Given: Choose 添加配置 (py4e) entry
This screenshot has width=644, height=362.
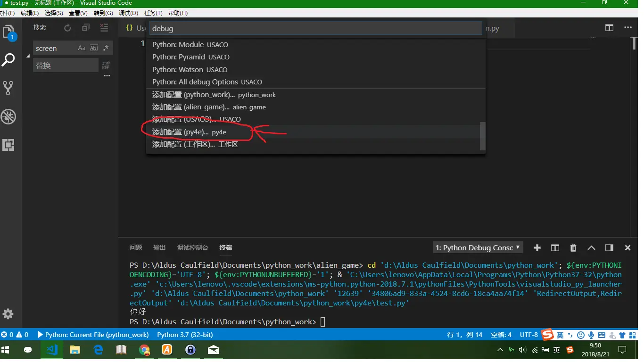Looking at the screenshot, I should pos(315,132).
